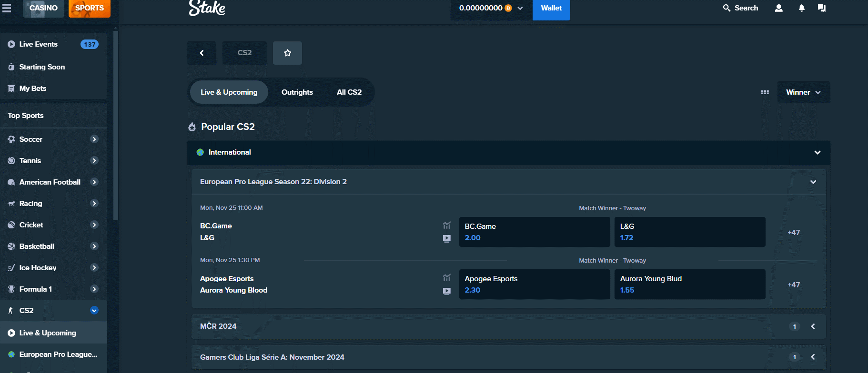Open Apogee Esports vs Aurora match page
This screenshot has height=373, width=868.
[x=233, y=285]
